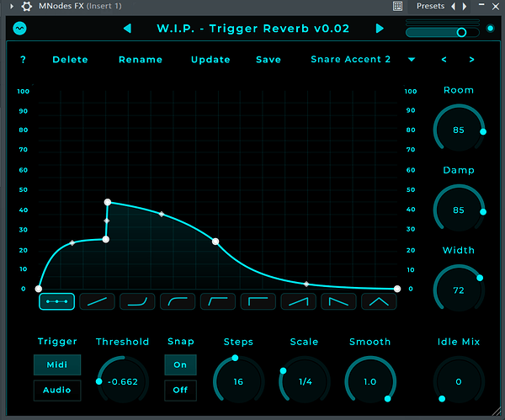Go to previous curve preset chevron
Screen dimensions: 505x420
444,60
